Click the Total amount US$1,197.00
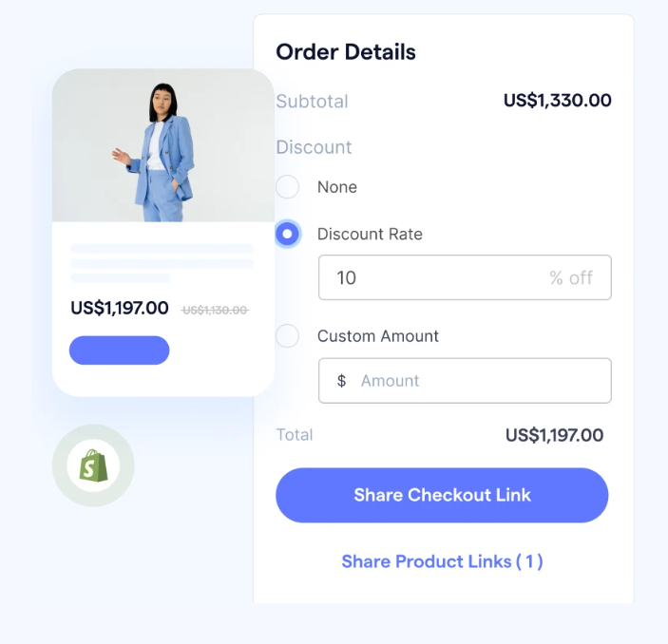 pyautogui.click(x=554, y=435)
